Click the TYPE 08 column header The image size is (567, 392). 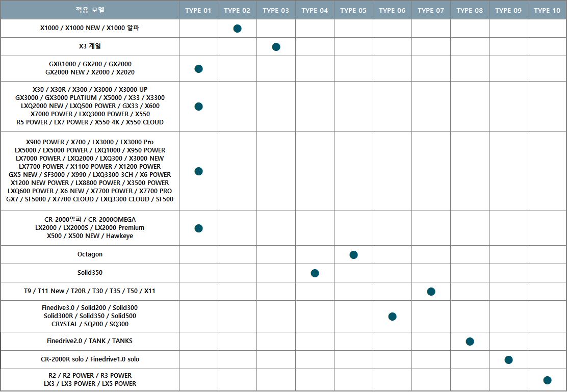[470, 10]
